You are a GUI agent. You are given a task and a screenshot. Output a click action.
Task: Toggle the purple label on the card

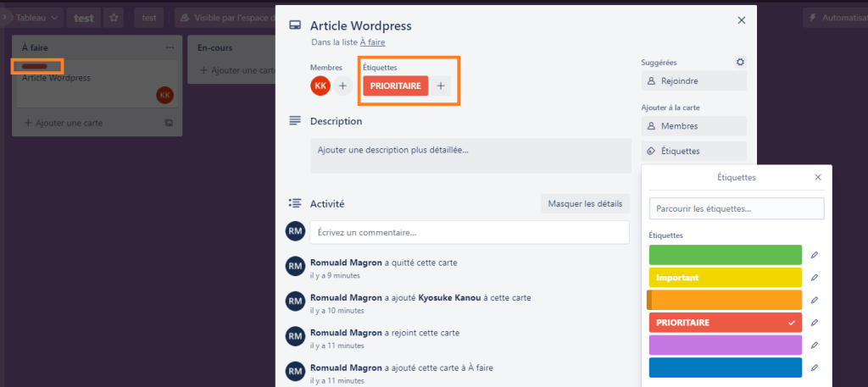tap(726, 345)
